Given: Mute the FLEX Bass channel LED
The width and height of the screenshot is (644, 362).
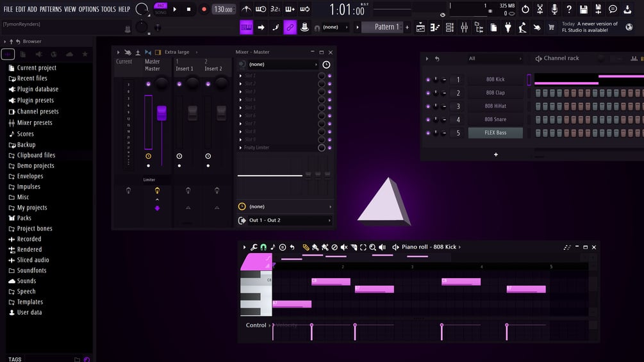Looking at the screenshot, I should click(x=428, y=133).
